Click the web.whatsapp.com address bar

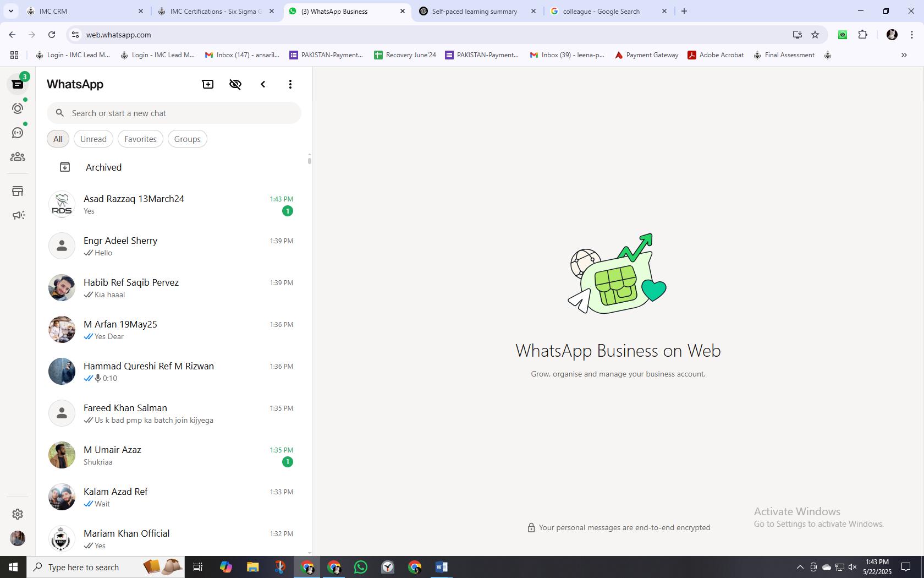pyautogui.click(x=435, y=35)
